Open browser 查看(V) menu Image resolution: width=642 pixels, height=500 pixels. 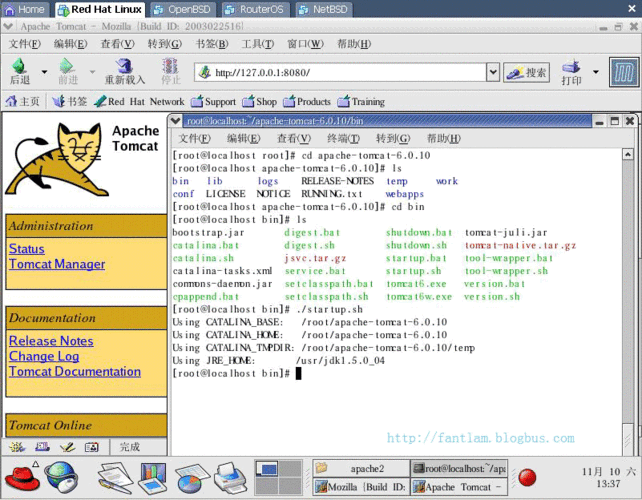click(118, 44)
